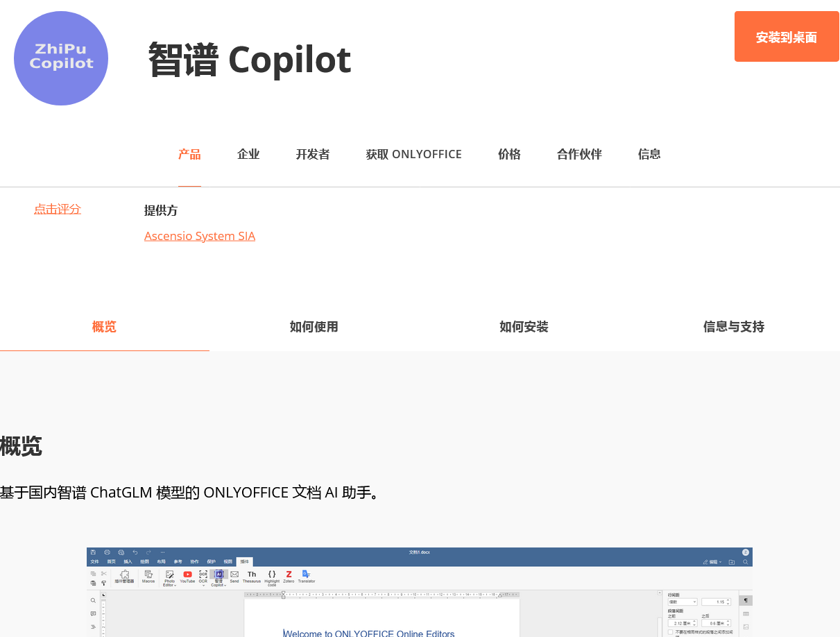
Task: Expand the 编辑 editing mode dropdown
Action: click(x=712, y=561)
